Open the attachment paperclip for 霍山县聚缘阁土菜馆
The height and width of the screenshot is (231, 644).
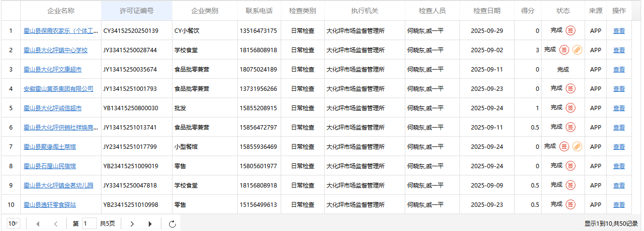(x=577, y=146)
